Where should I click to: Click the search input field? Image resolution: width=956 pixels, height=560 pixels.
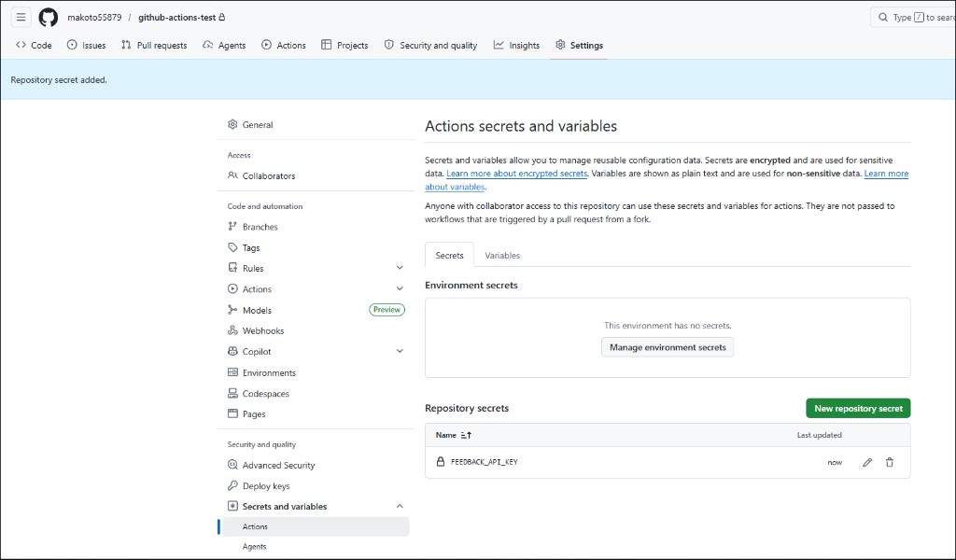pos(913,17)
